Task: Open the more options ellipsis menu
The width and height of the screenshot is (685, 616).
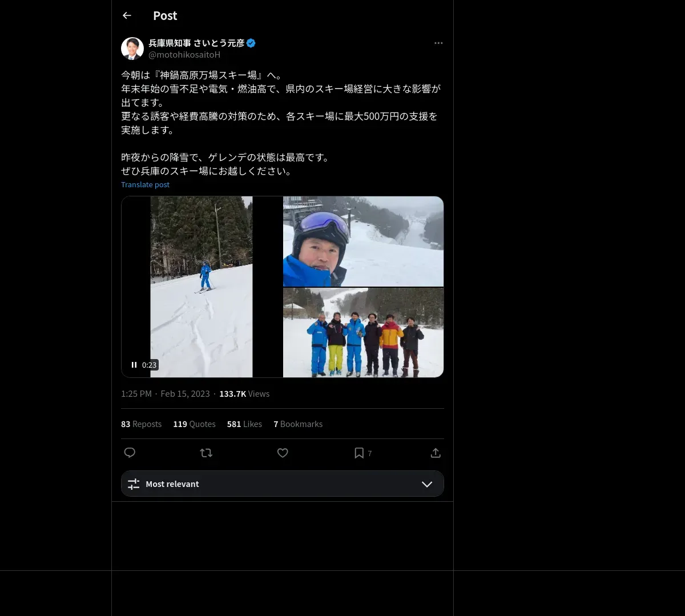Action: [x=438, y=43]
